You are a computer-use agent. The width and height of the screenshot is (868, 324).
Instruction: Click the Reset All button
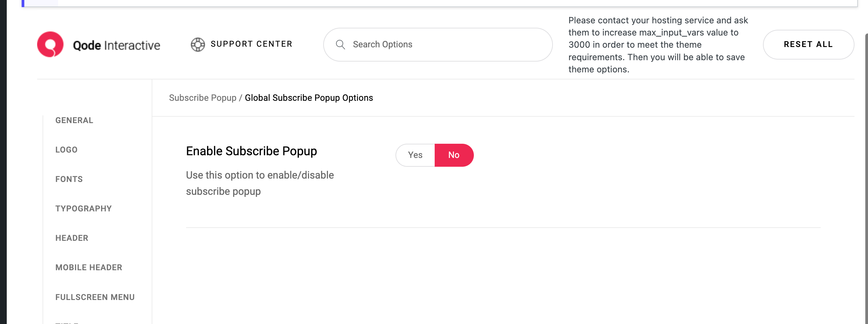[808, 45]
